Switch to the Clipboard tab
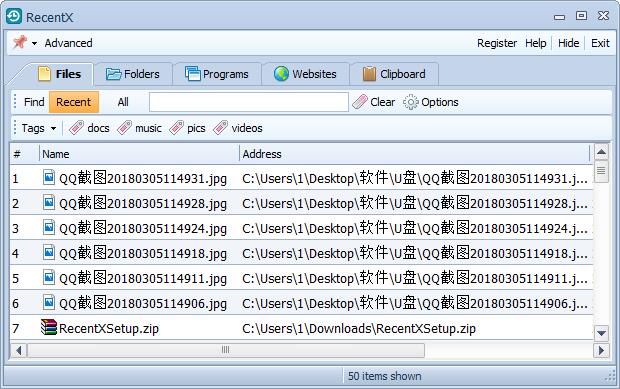 coord(394,74)
